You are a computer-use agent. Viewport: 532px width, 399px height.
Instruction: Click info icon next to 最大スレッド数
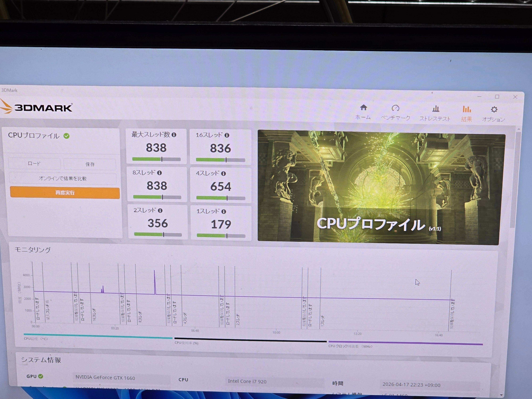[174, 135]
